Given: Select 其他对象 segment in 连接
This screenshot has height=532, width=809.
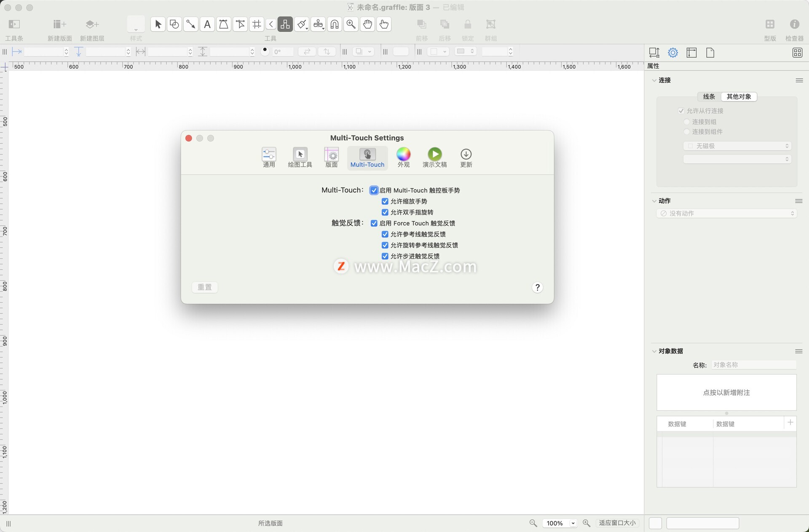Looking at the screenshot, I should tap(739, 96).
